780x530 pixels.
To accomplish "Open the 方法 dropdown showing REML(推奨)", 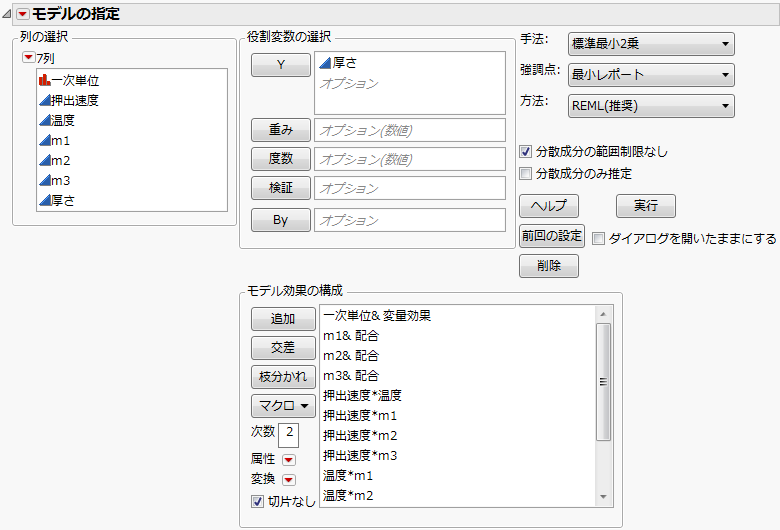I will point(651,106).
